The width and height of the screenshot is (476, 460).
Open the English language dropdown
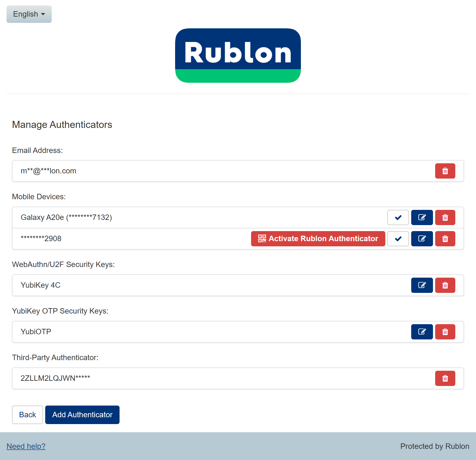click(x=29, y=14)
